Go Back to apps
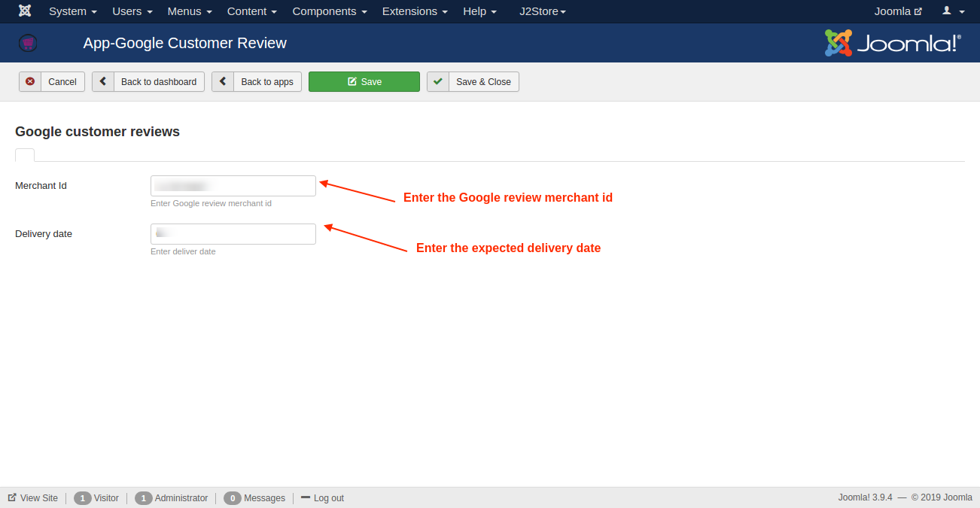This screenshot has height=508, width=980. (257, 82)
